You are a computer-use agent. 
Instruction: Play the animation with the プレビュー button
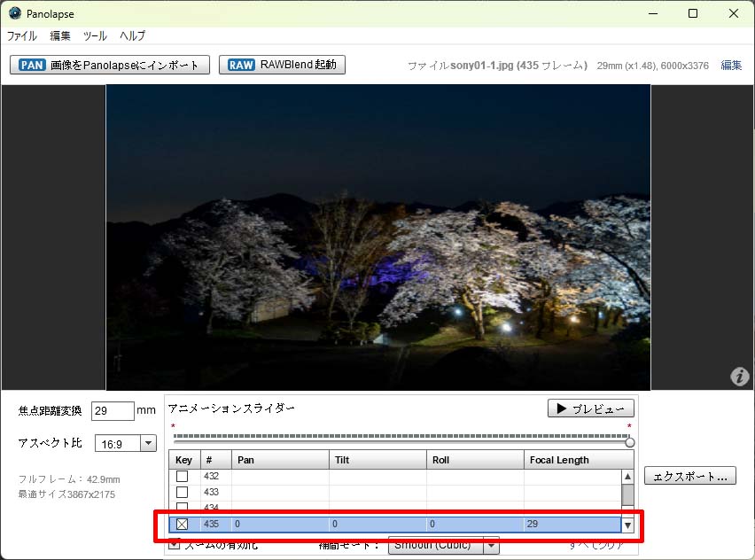click(590, 408)
